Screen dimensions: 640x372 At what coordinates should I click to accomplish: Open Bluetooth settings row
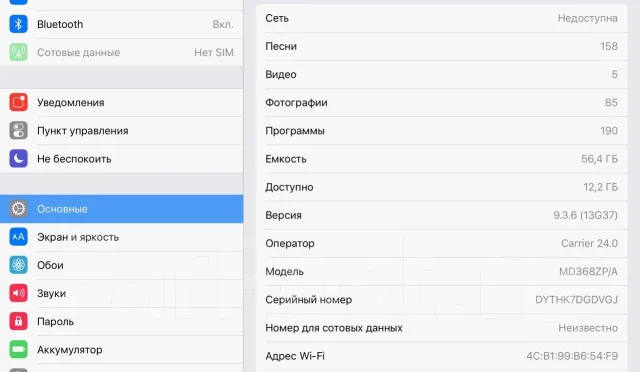click(x=122, y=25)
